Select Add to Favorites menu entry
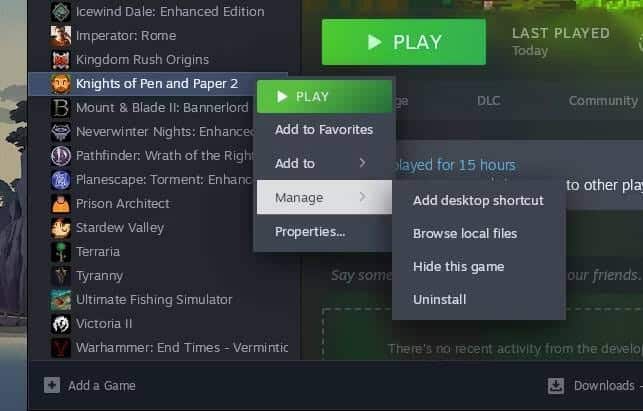The image size is (643, 411). click(x=324, y=130)
